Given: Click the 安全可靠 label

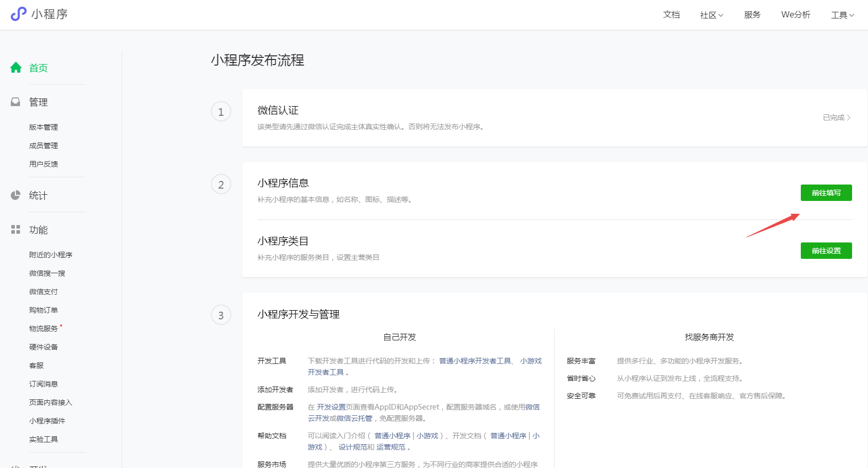Looking at the screenshot, I should [x=581, y=396].
